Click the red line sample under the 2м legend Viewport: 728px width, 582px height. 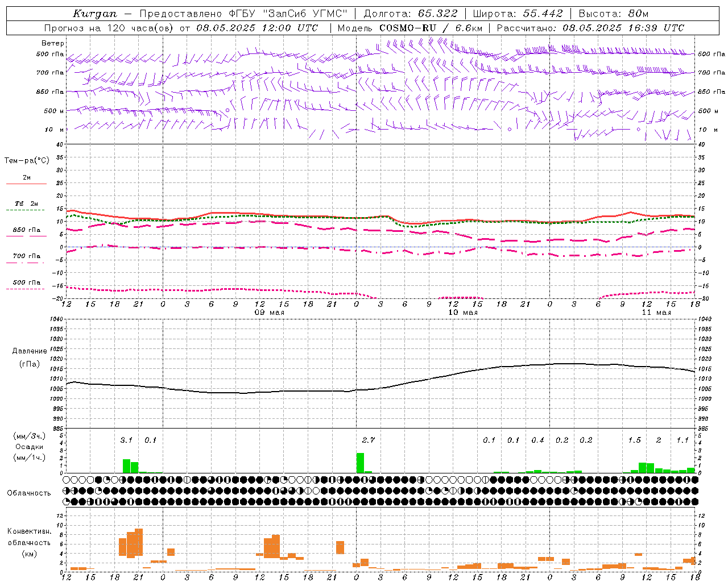26,184
